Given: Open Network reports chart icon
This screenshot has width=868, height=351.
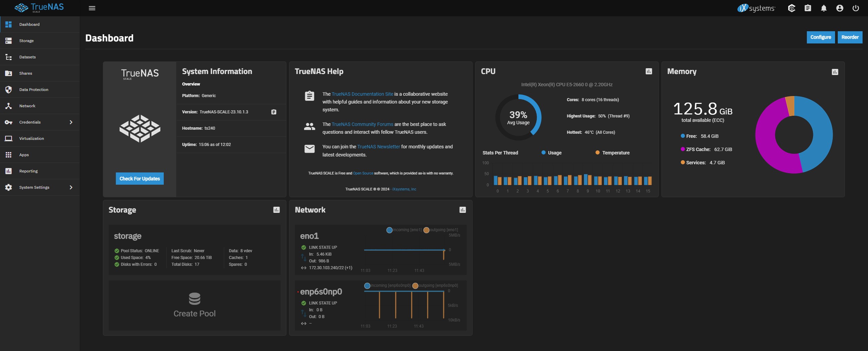Looking at the screenshot, I should tap(463, 210).
